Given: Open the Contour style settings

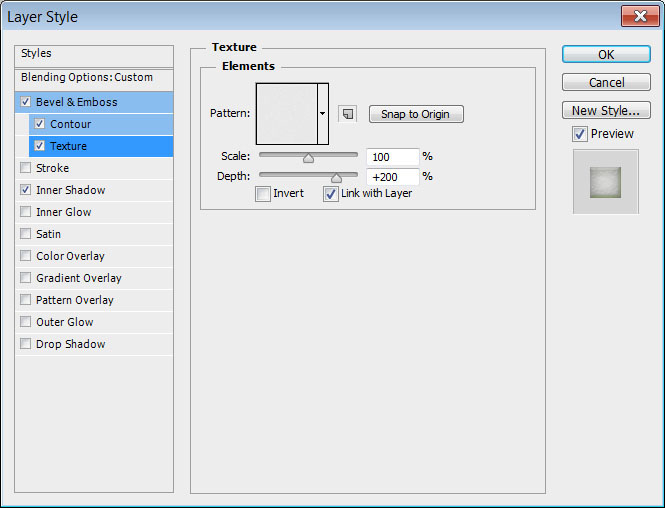Looking at the screenshot, I should click(x=70, y=124).
